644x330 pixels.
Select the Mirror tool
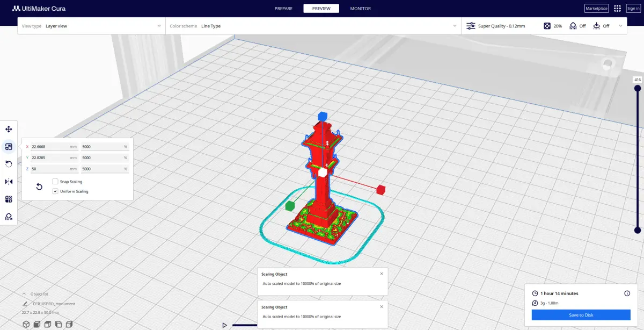tap(9, 182)
